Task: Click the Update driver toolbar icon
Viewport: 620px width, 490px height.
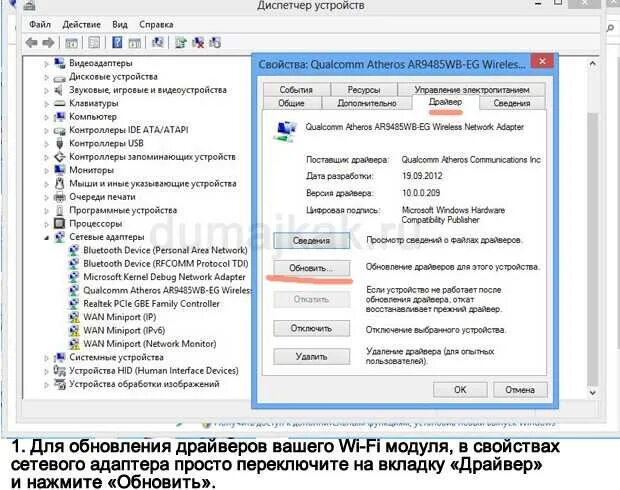Action: 181,42
